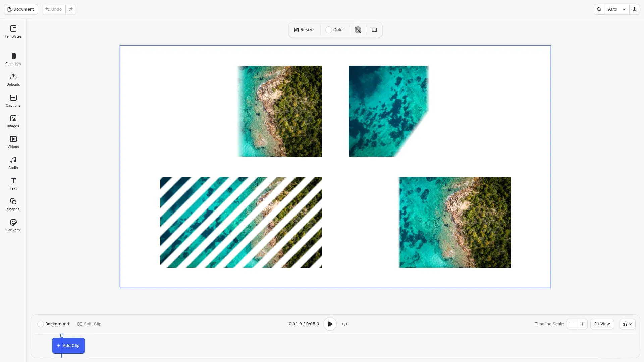Click the redo arrow icon
Screen dimensions: 644x362
(x=71, y=9)
